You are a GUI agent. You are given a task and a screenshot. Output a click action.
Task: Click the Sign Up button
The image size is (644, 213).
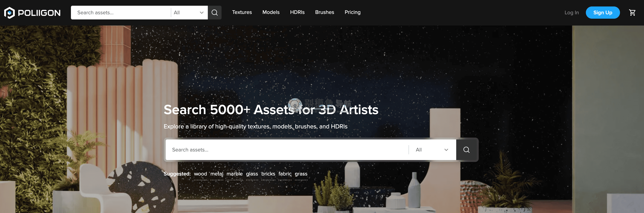coord(602,13)
